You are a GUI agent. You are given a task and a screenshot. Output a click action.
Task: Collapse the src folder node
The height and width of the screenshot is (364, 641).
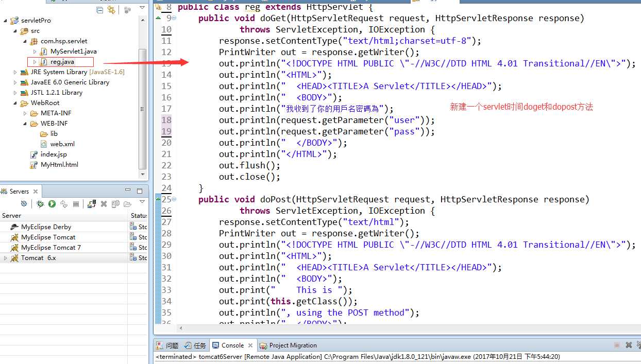[x=16, y=31]
